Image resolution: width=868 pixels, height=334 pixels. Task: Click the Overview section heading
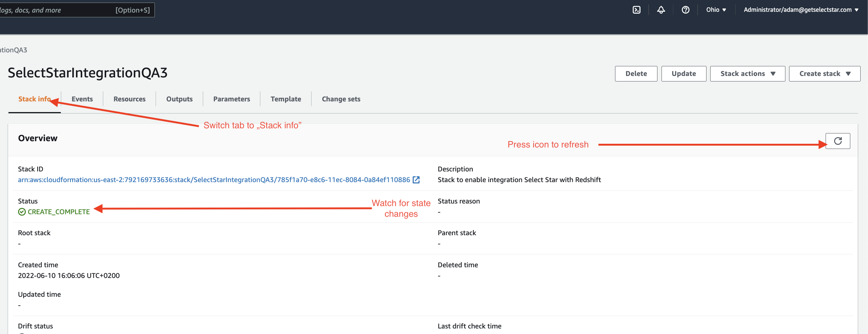click(38, 138)
